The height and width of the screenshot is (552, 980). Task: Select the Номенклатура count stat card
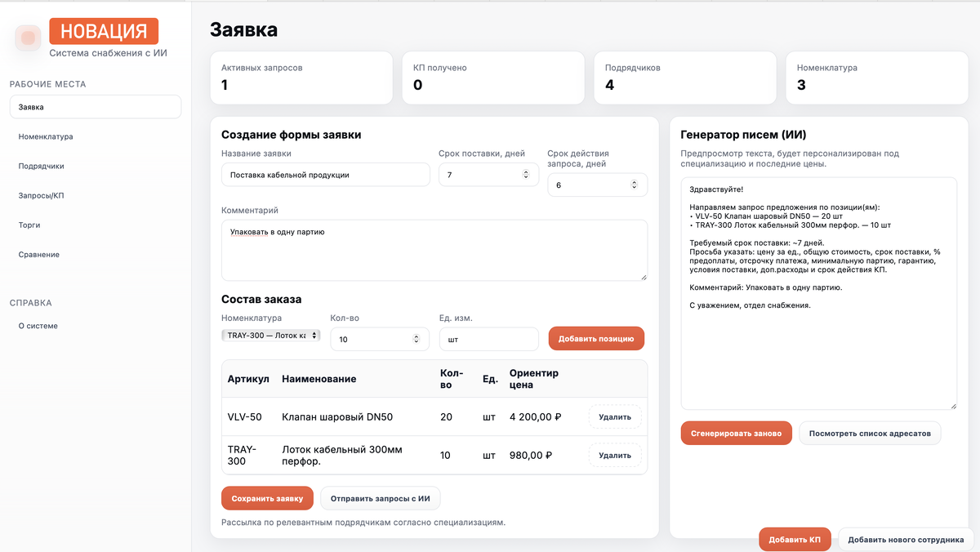click(x=877, y=78)
